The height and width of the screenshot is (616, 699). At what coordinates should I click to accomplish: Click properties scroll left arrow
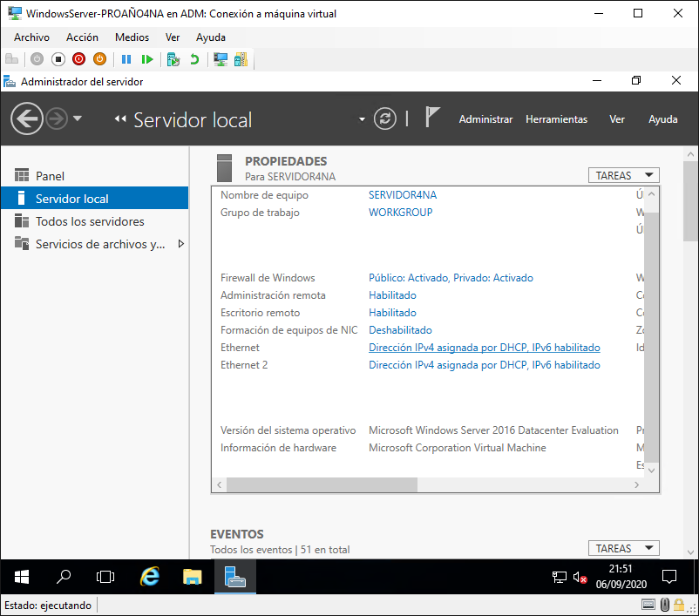click(219, 484)
